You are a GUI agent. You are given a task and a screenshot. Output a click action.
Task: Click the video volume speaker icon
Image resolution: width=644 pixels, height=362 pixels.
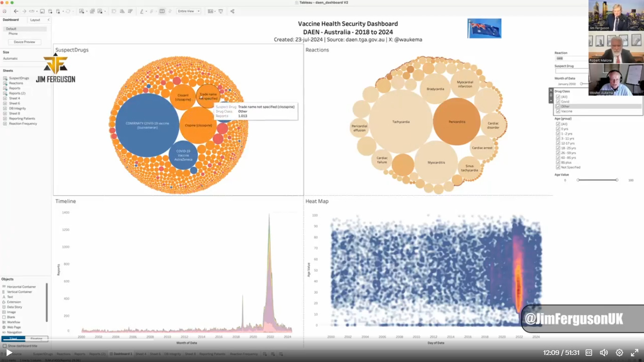pos(604,353)
